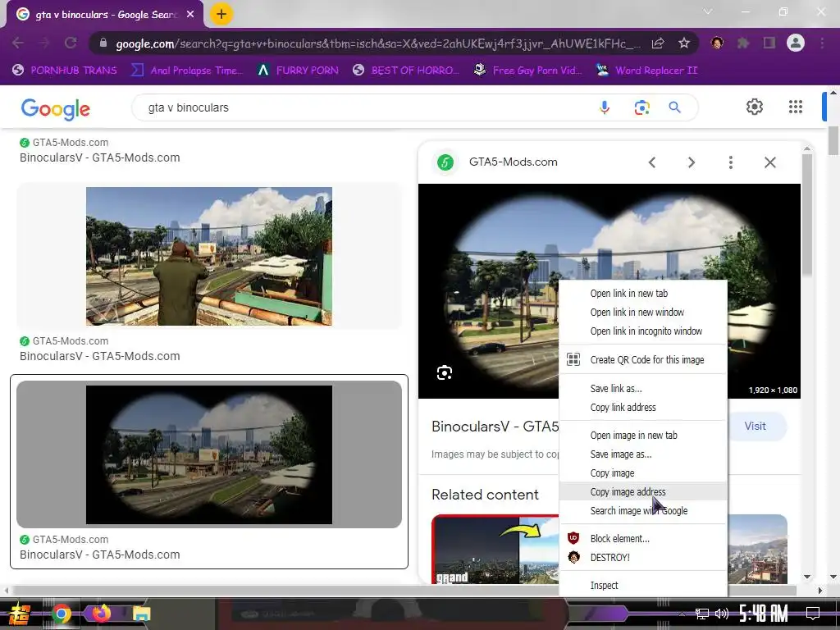The image size is (840, 630).
Task: Reload the page with refresh icon
Action: click(71, 43)
